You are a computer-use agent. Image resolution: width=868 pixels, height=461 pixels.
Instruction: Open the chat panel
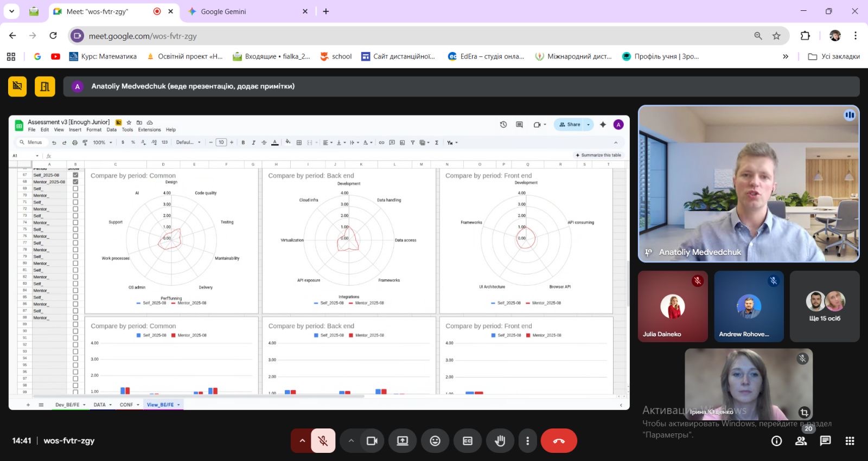825,441
